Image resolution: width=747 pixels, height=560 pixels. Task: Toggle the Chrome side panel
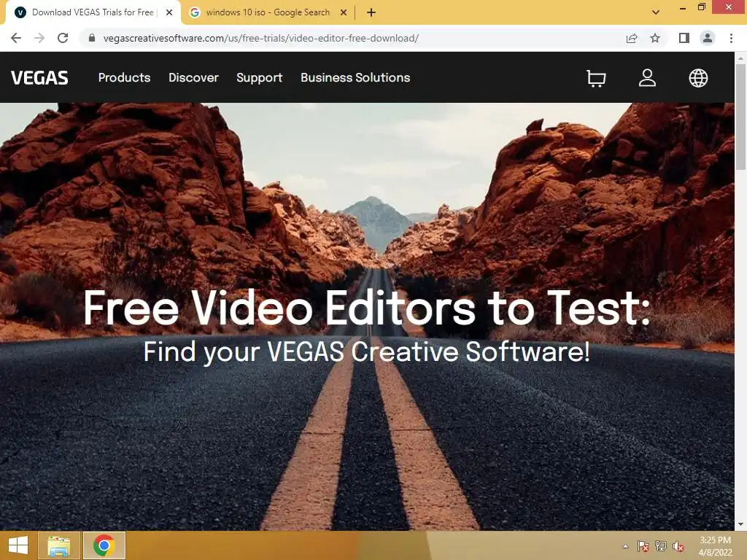coord(684,38)
